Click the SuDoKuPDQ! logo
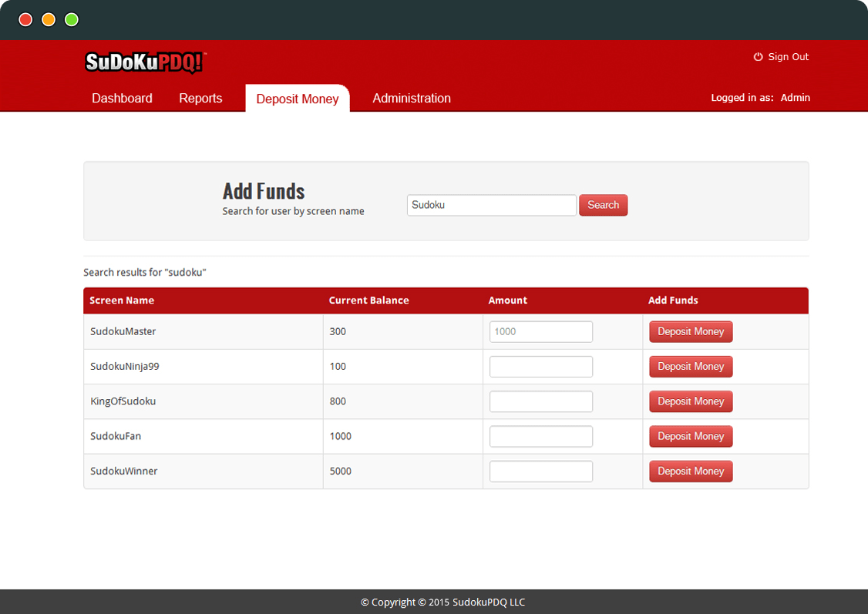 point(146,62)
